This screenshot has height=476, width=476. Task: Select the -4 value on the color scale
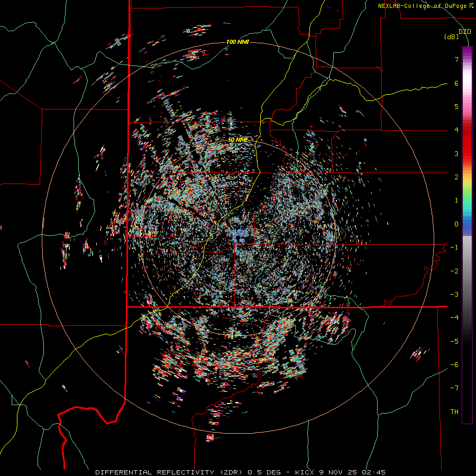(x=454, y=318)
